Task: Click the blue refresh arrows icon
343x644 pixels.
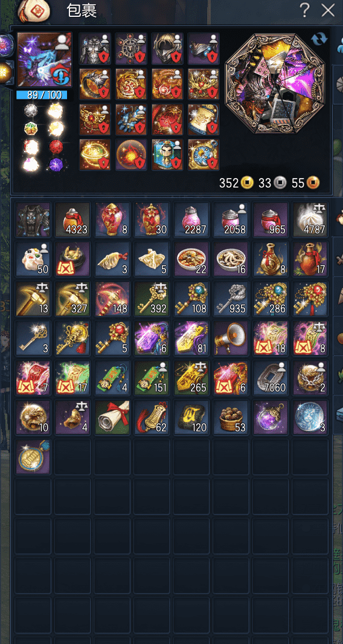Action: click(319, 39)
